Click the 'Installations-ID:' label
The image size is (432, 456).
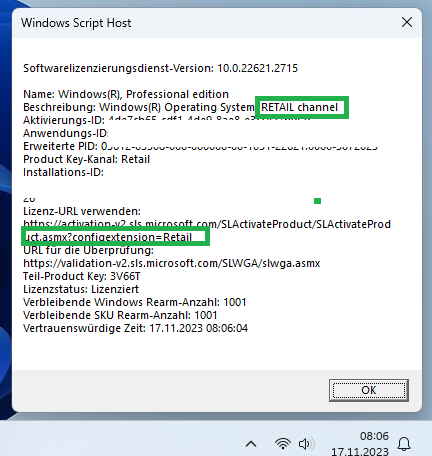click(x=63, y=172)
